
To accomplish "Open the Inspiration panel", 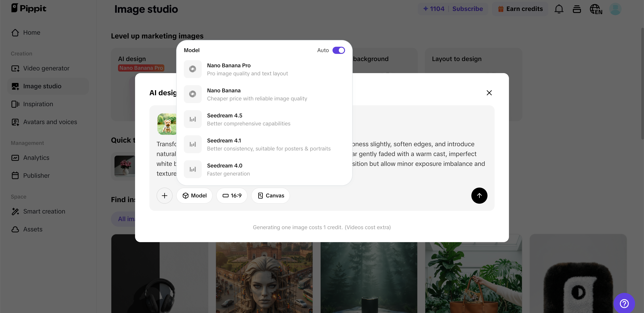I will (x=38, y=104).
